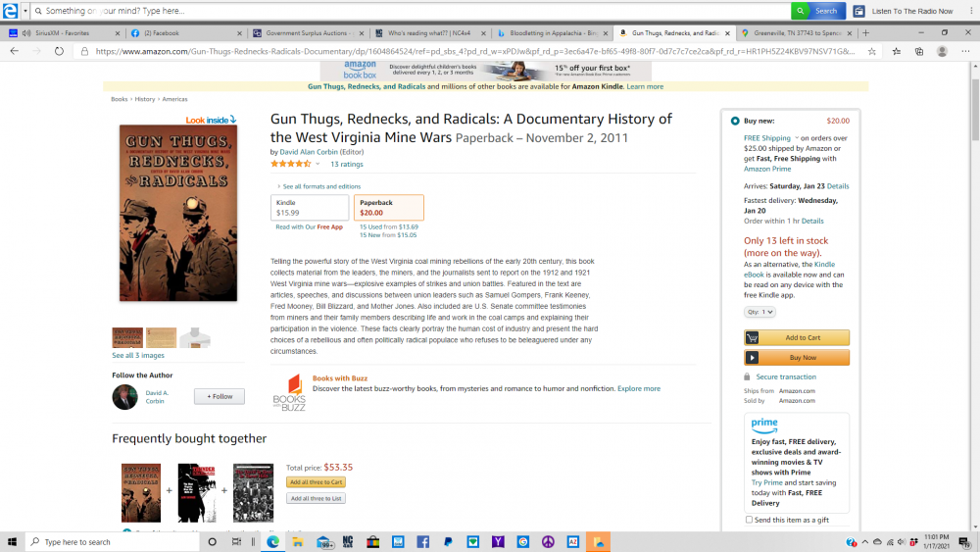Show hidden system tray icons
Viewport: 980px width, 552px height.
coord(865,542)
